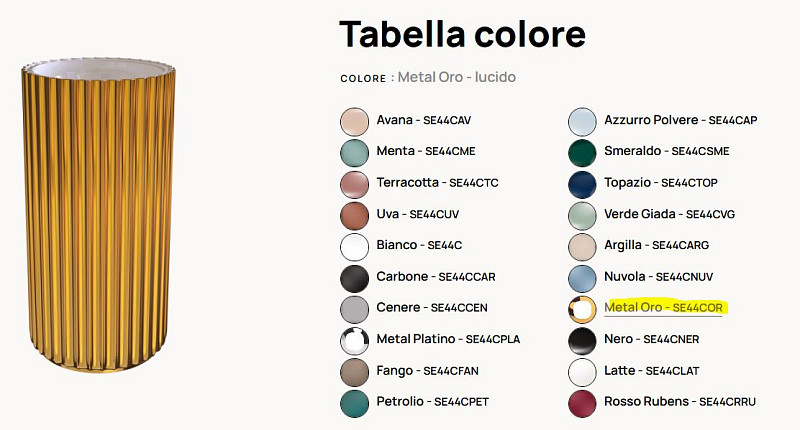
Task: Select the Smeraldo green swatch
Action: 582,152
